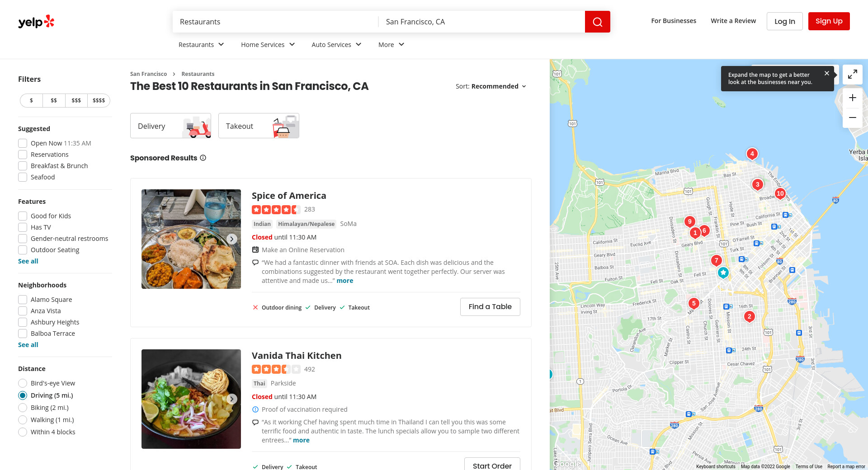The image size is (868, 470).
Task: Click the Sponsored Results info icon
Action: tap(203, 158)
